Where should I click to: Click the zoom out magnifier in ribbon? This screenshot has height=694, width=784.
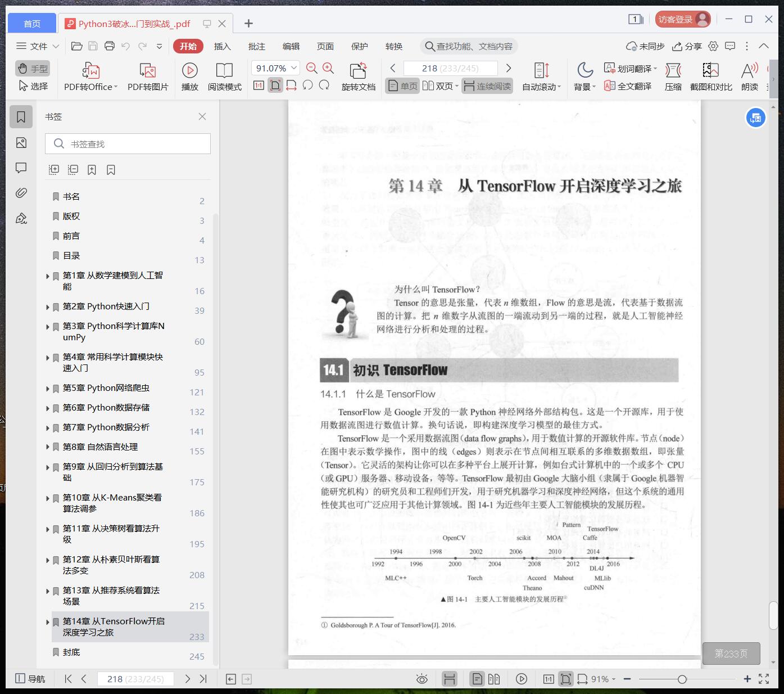(x=312, y=68)
